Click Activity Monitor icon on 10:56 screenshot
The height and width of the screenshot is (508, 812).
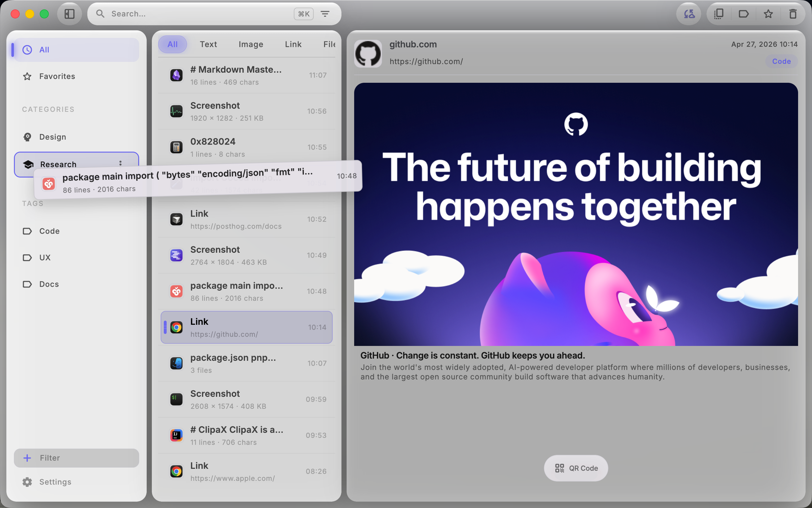pos(176,111)
